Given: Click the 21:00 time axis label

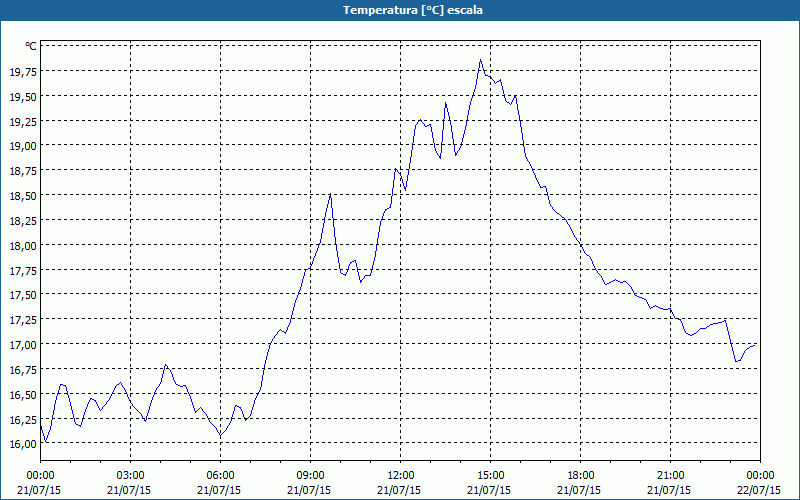Looking at the screenshot, I should pos(670,476).
